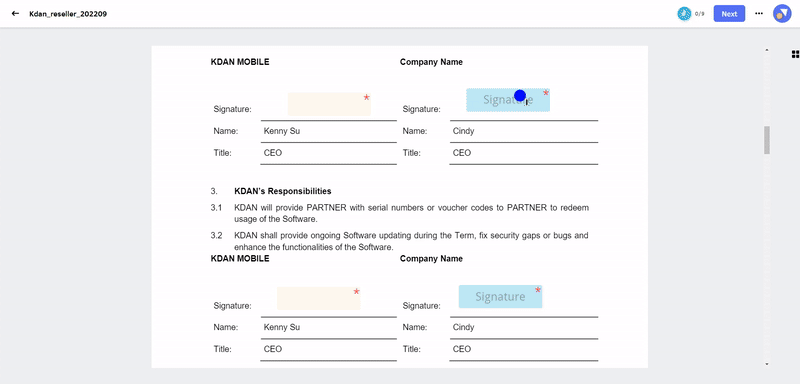Click the upper orange KDAN signature box
This screenshot has width=800, height=384.
(329, 104)
